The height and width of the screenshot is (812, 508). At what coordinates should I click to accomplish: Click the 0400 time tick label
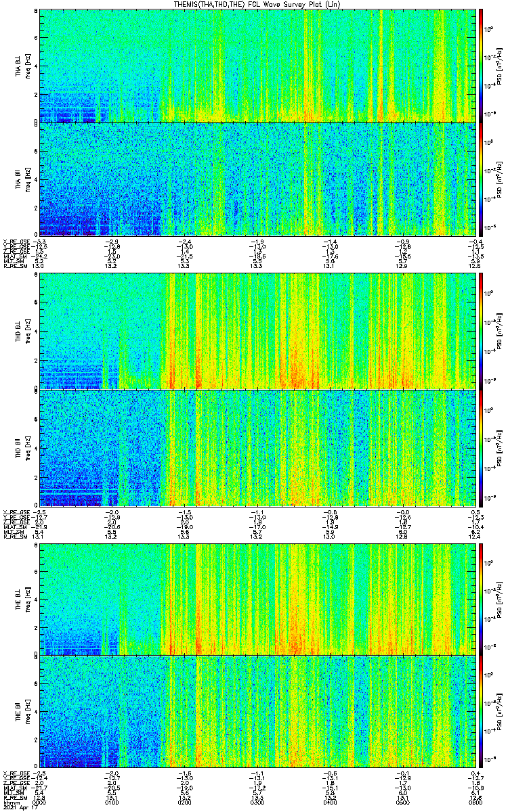(x=330, y=801)
